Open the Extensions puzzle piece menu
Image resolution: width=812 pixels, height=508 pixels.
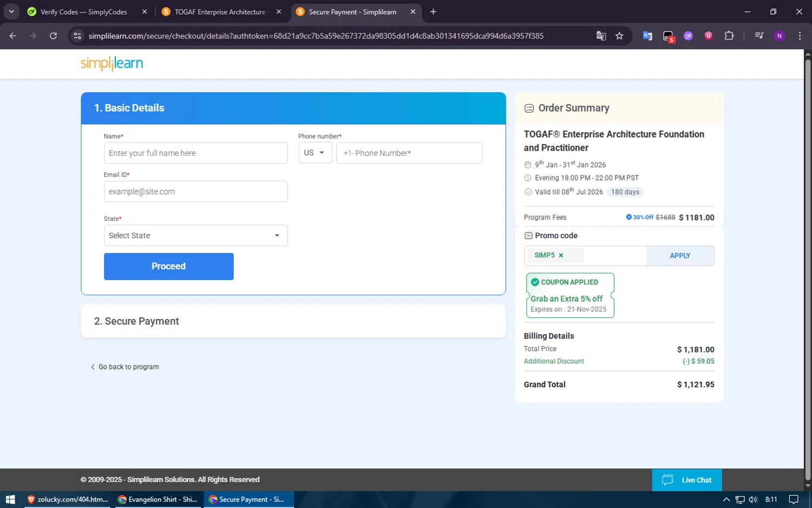729,36
